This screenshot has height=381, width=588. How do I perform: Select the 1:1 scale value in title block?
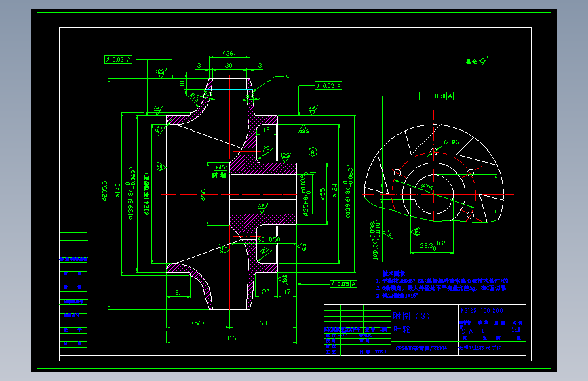click(515, 330)
